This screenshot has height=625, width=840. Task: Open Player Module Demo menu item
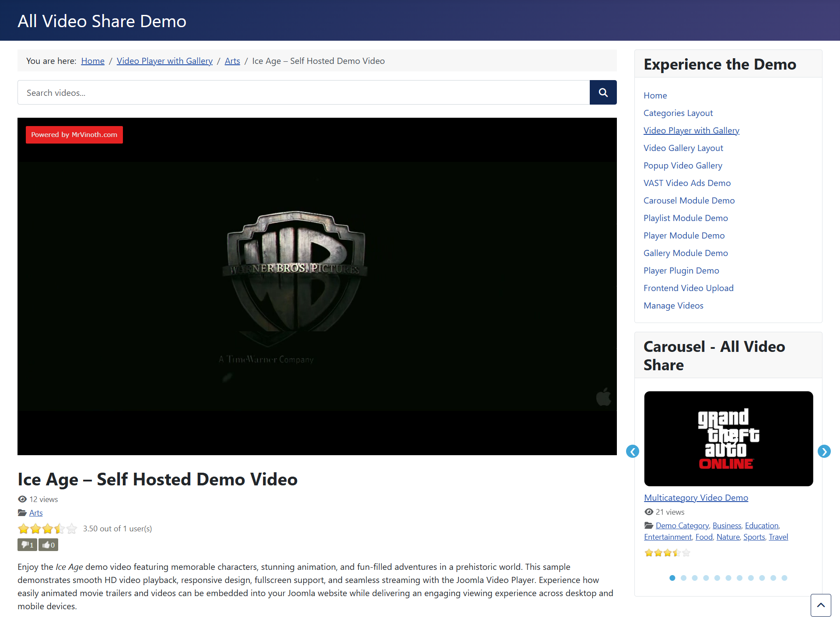click(684, 235)
